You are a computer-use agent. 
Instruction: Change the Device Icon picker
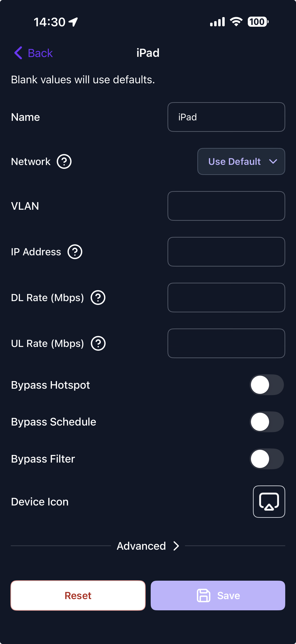(269, 501)
